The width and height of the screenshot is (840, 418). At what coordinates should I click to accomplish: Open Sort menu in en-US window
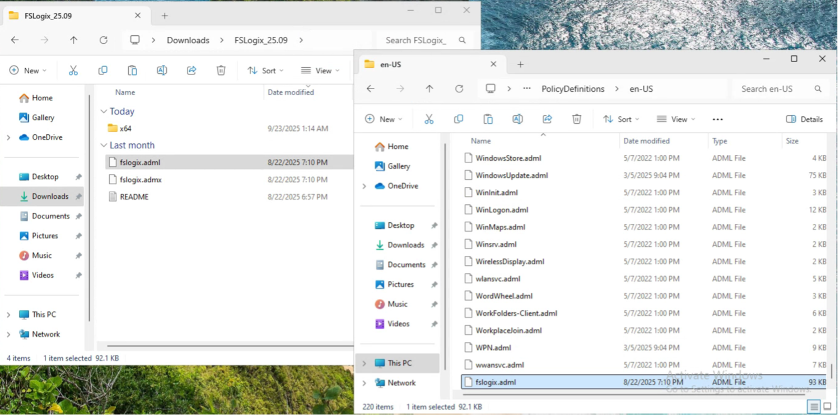click(x=621, y=119)
